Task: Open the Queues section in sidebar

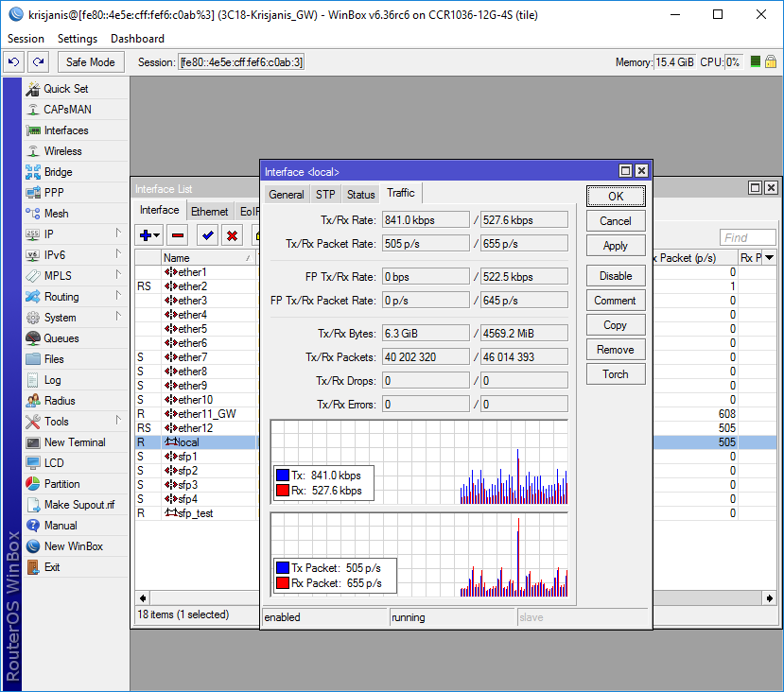Action: coord(61,338)
